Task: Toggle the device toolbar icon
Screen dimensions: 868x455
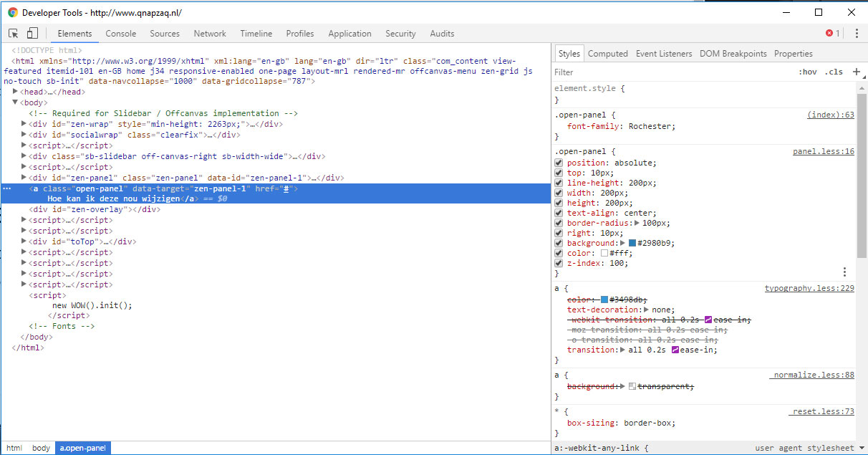Action: click(x=32, y=34)
